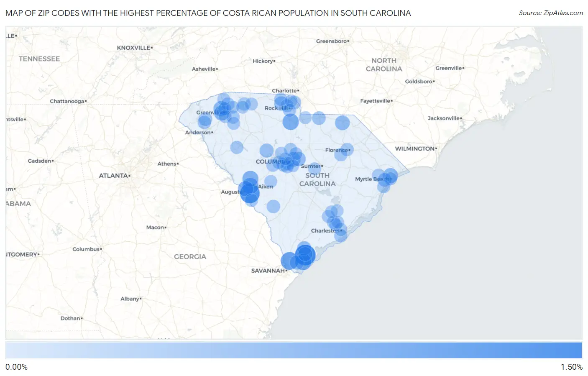Click the Chattanooga city label
This screenshot has height=376, width=588.
(x=68, y=101)
